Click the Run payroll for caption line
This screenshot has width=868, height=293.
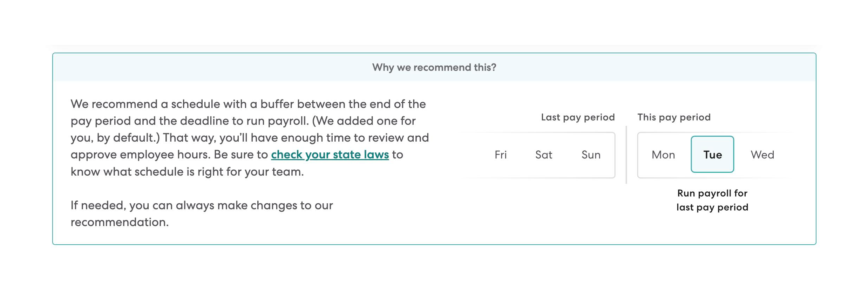[712, 193]
